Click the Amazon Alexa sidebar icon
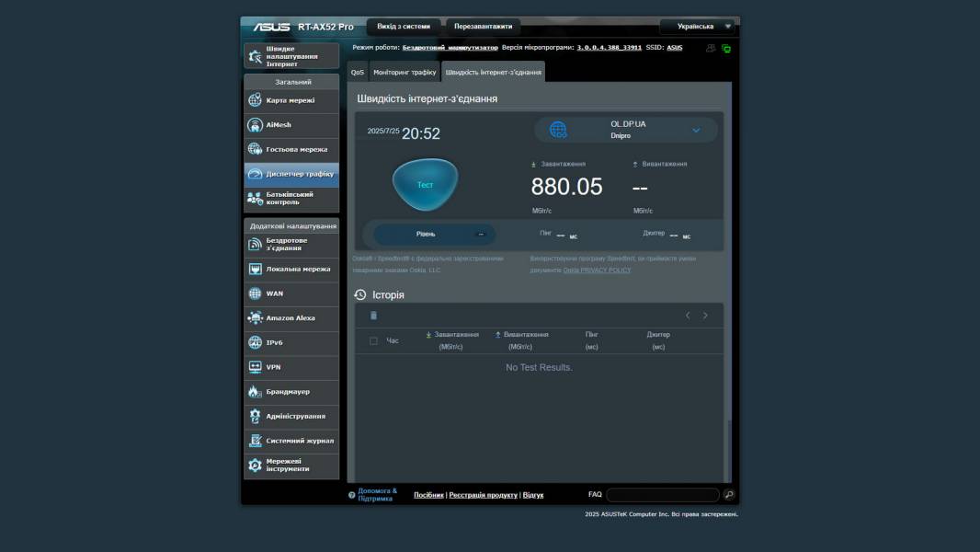980x552 pixels. (255, 318)
